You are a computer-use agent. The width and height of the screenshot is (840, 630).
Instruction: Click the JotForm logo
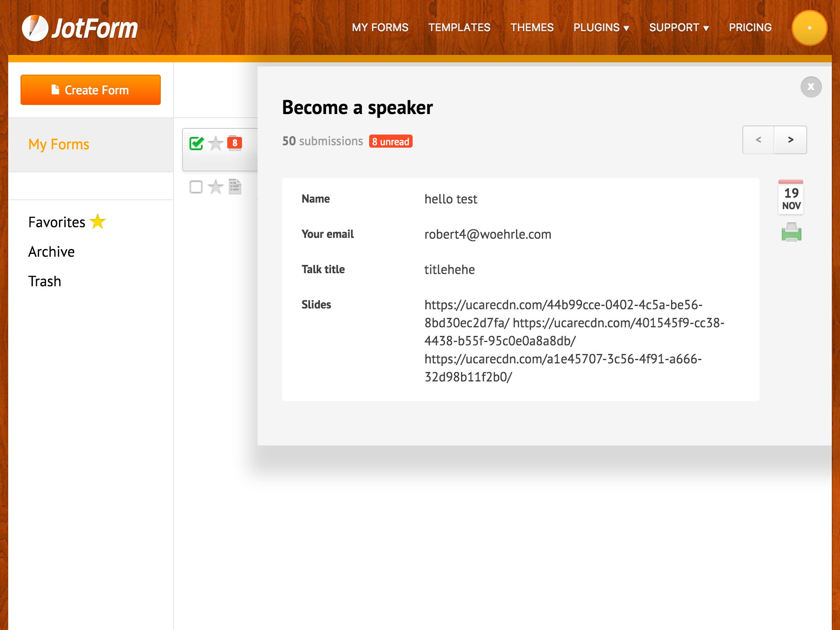tap(80, 28)
